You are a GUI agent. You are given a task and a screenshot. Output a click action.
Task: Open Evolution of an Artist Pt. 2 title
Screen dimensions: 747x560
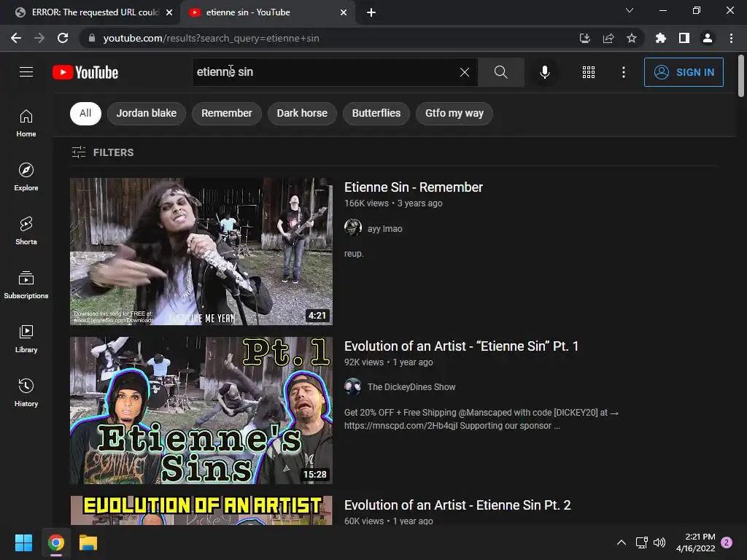(457, 505)
